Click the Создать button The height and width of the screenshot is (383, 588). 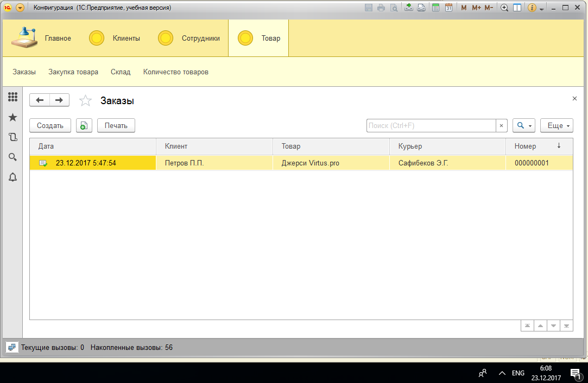tap(50, 125)
